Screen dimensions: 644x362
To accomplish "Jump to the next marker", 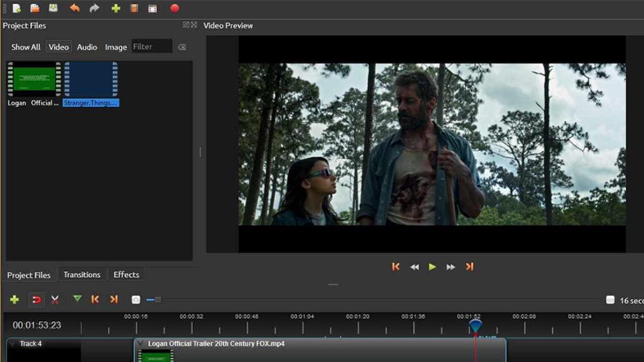I will (114, 300).
